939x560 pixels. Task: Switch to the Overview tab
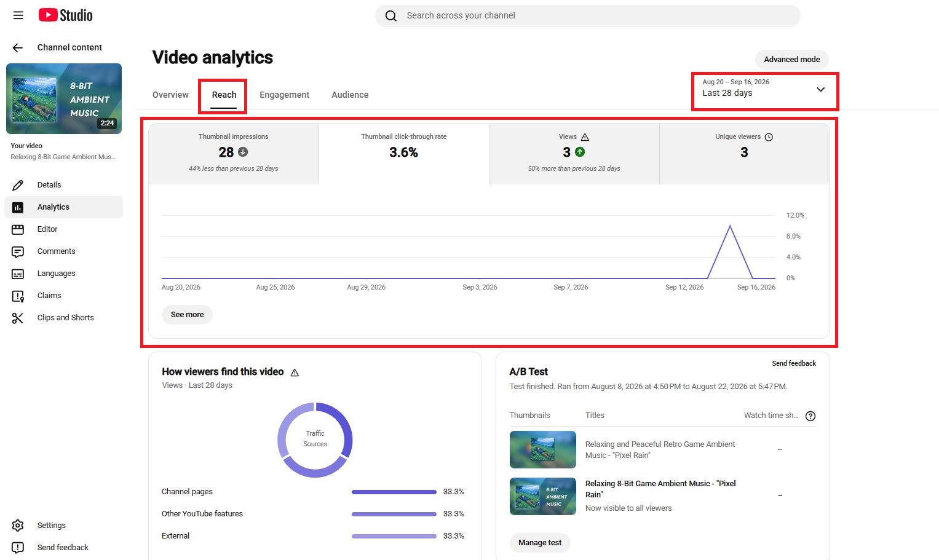(170, 95)
